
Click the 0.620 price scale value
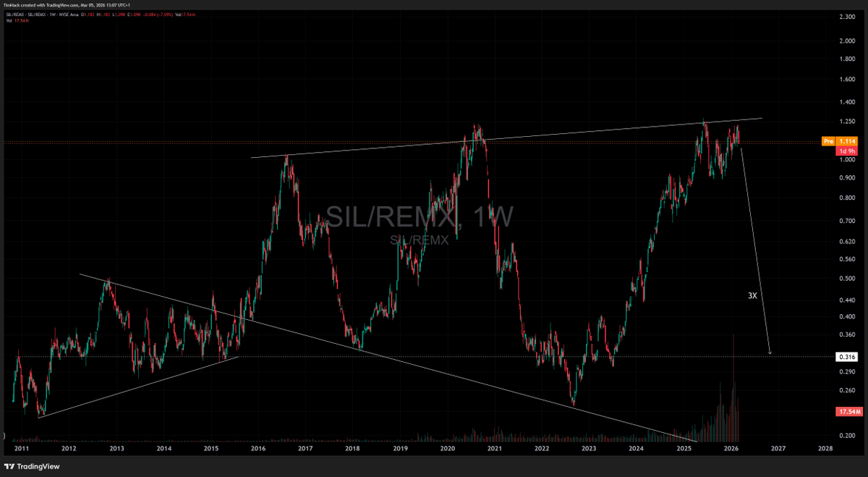[847, 240]
